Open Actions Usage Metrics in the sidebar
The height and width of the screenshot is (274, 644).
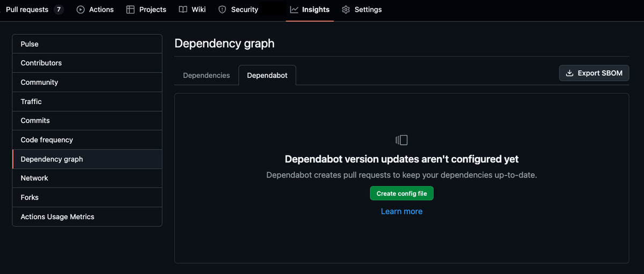pos(87,217)
